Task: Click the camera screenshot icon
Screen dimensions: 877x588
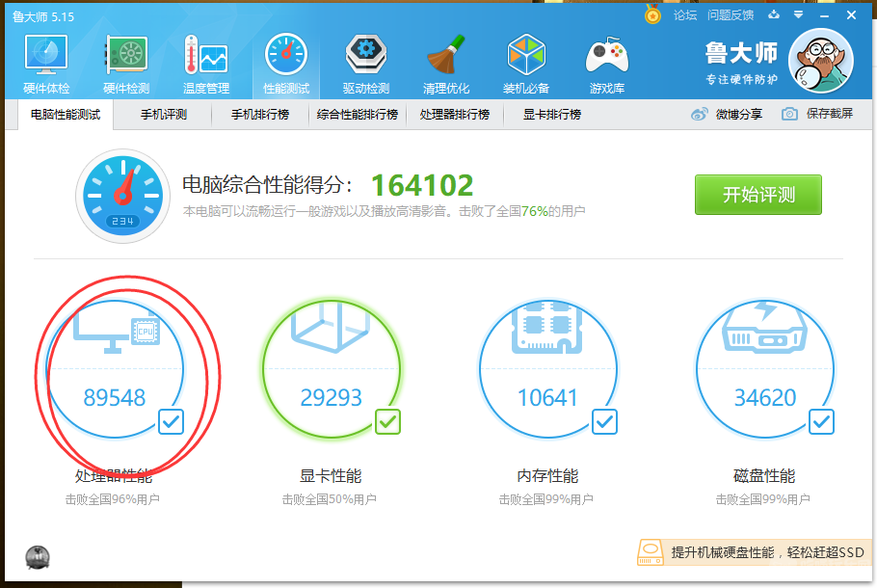Action: click(789, 114)
